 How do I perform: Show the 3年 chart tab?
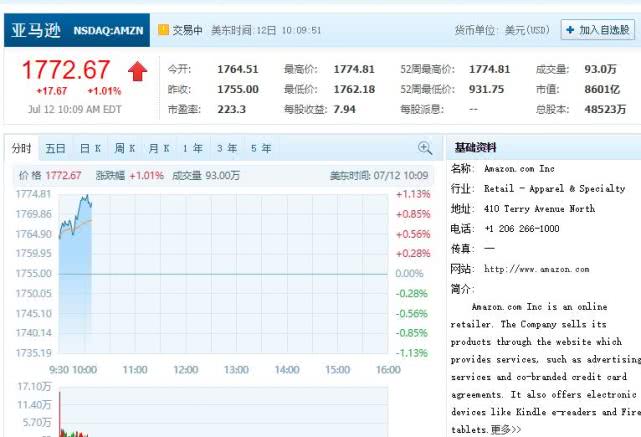tap(227, 148)
